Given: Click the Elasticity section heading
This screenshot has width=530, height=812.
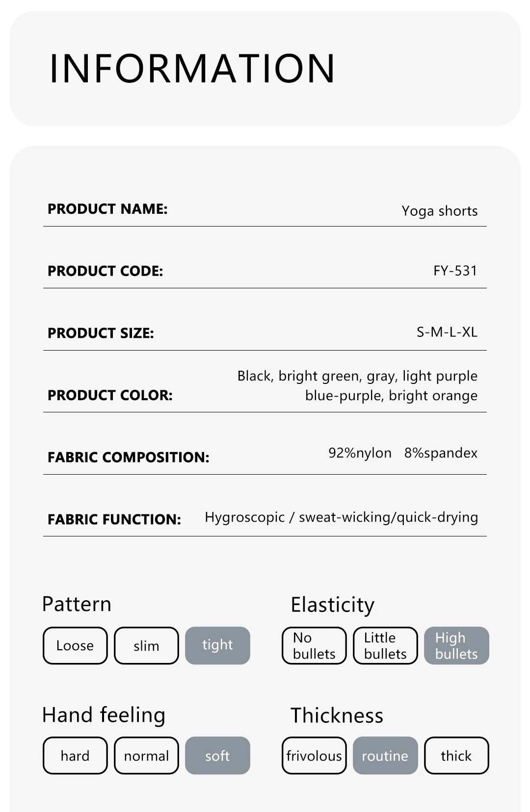Looking at the screenshot, I should click(332, 605).
